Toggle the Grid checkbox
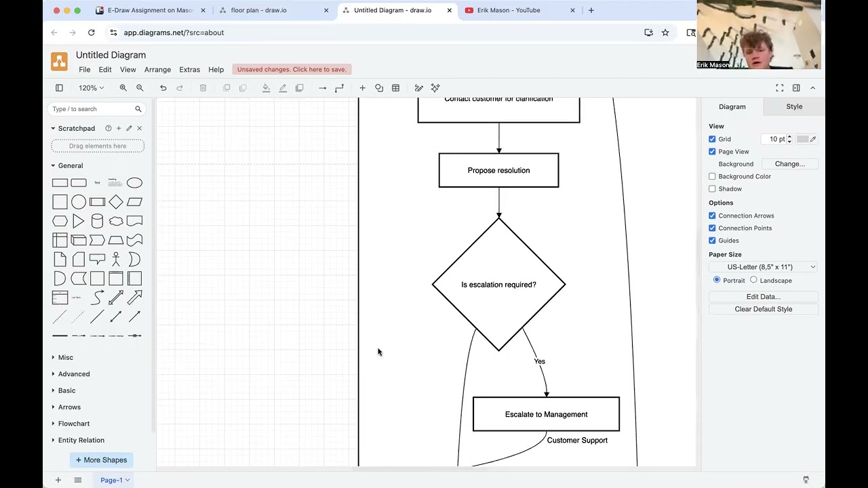 712,139
